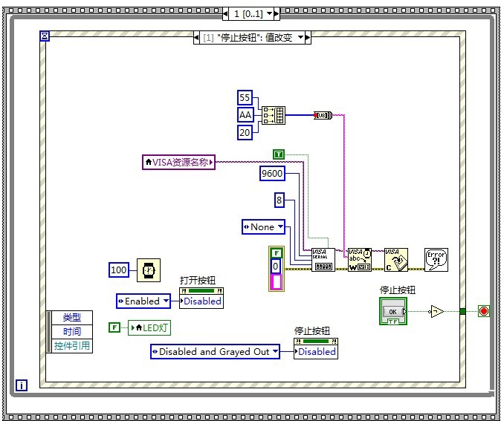Viewport: 504px width, 421px height.
Task: Toggle the False constant wired to LED灯
Action: pos(114,327)
